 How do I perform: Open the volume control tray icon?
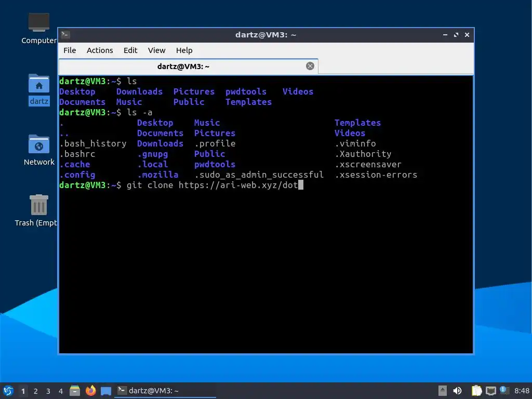457,391
